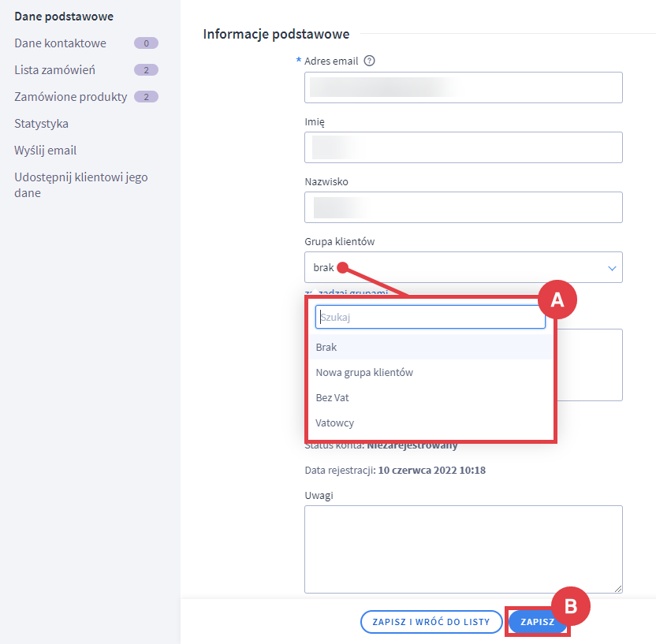Screen dimensions: 656x644
Task: Click inside the Uwagi textarea
Action: pyautogui.click(x=463, y=549)
